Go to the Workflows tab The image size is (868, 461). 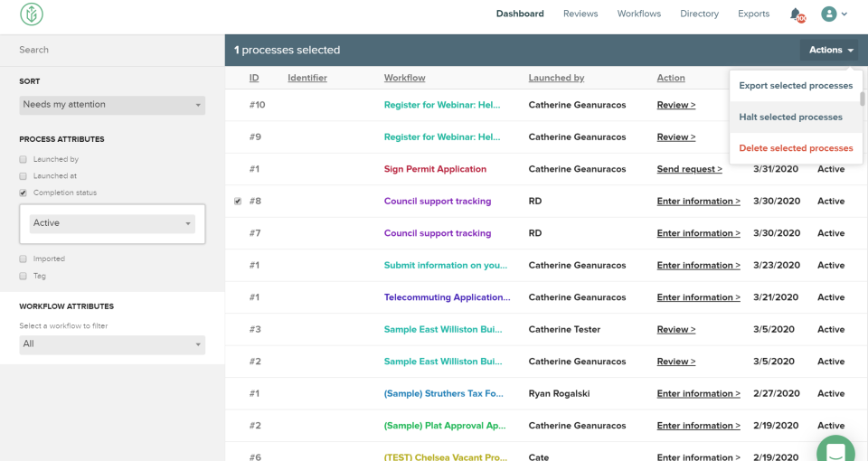click(x=639, y=14)
